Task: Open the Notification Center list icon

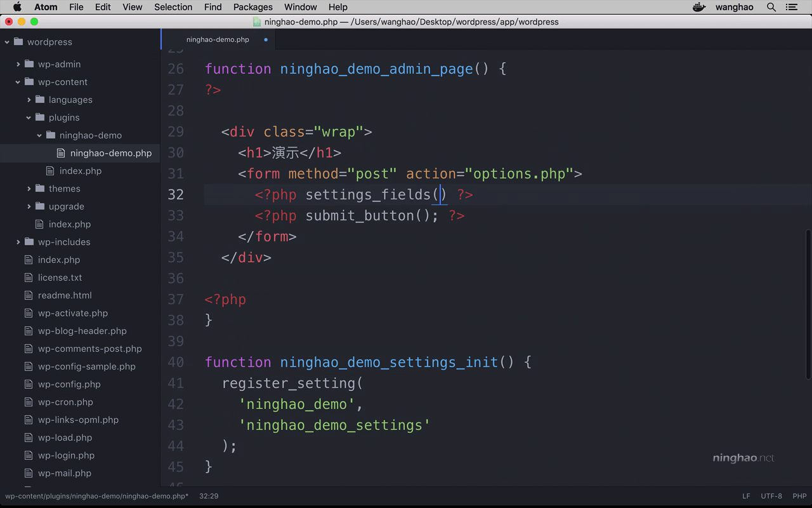Action: coord(791,7)
